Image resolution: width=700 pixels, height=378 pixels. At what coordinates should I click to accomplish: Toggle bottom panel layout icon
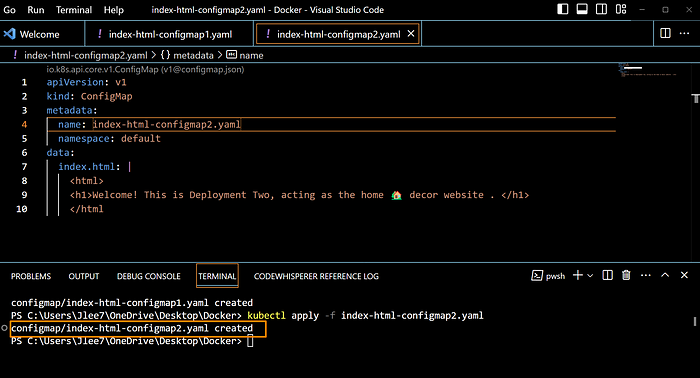point(582,9)
